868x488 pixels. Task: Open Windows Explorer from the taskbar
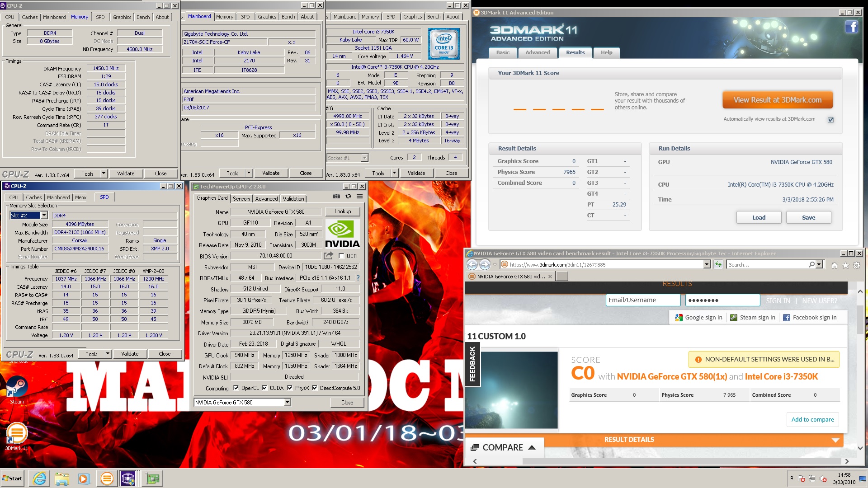click(x=62, y=479)
